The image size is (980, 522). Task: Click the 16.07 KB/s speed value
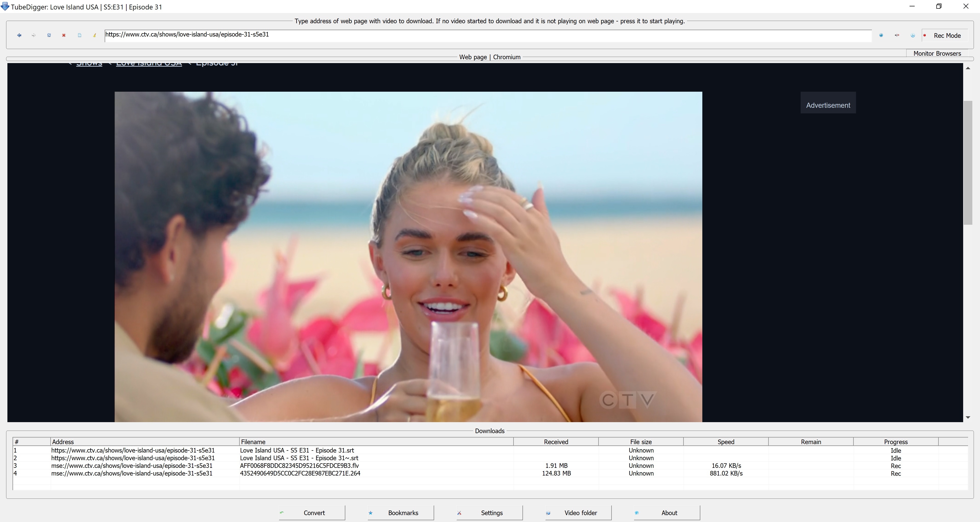(x=726, y=465)
